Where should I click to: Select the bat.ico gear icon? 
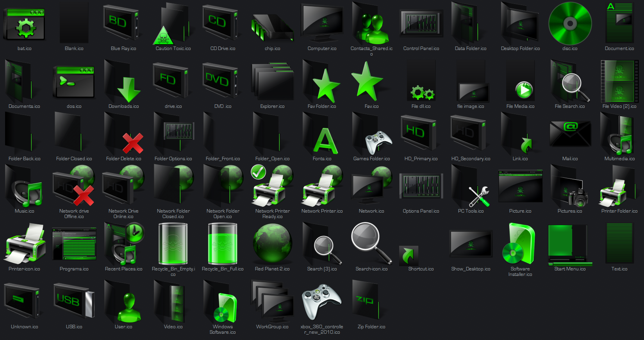[24, 25]
